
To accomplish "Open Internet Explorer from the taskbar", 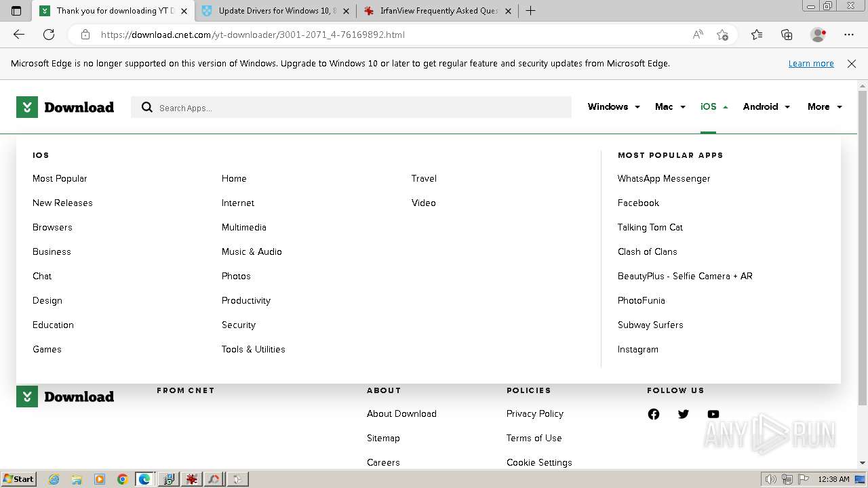I will click(54, 479).
